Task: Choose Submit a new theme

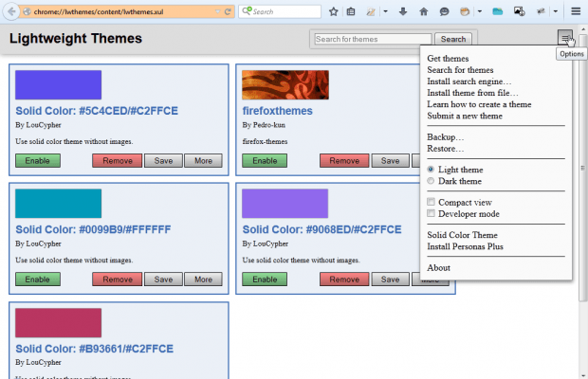Action: click(x=465, y=117)
